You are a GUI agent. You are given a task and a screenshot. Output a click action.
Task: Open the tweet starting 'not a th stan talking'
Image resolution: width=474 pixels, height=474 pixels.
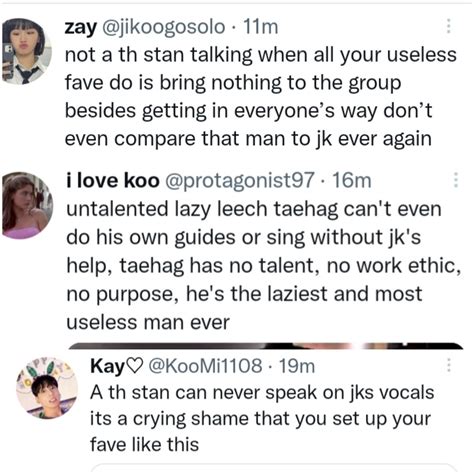[261, 97]
